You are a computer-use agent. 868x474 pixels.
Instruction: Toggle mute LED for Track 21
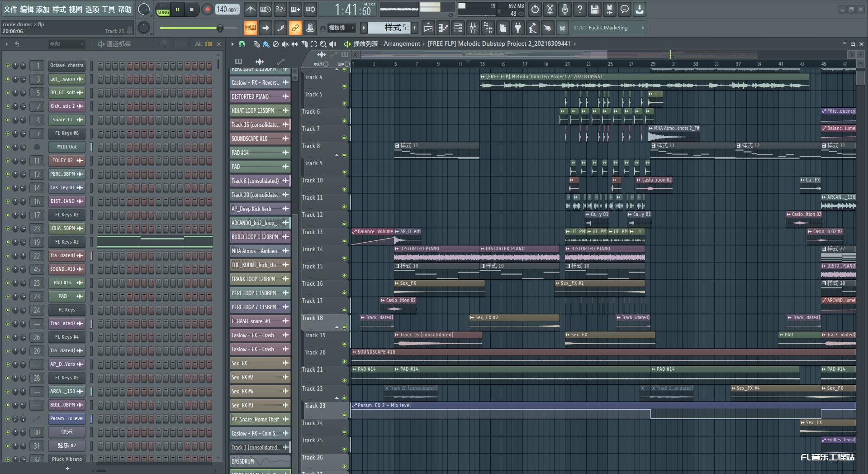point(344,380)
